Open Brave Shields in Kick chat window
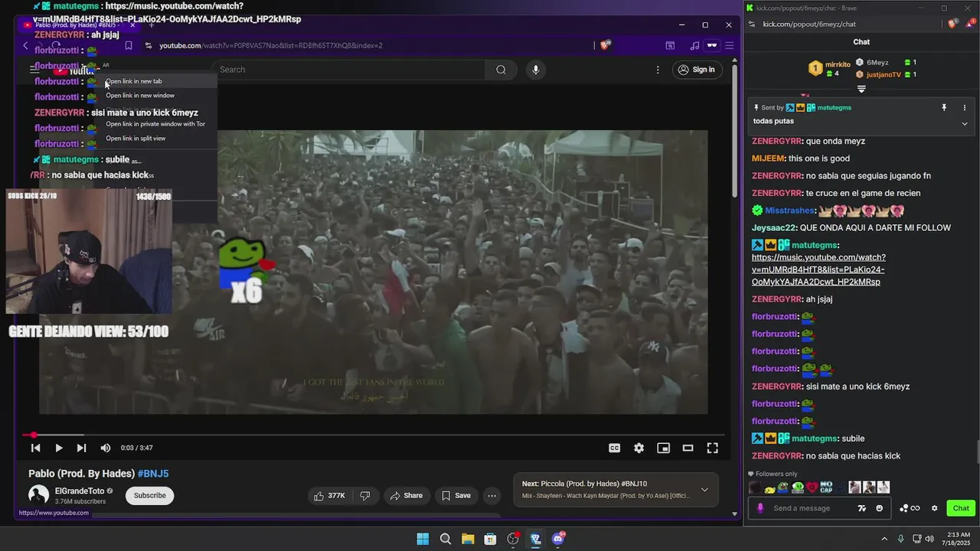Screen dimensions: 980x551 [x=952, y=24]
